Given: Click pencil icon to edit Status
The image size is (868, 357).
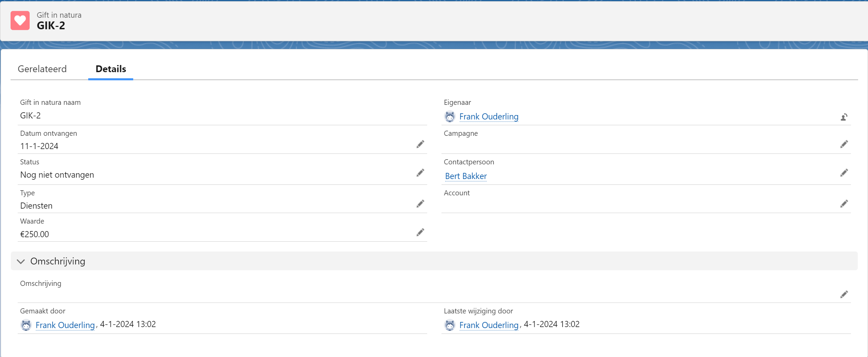Looking at the screenshot, I should (420, 173).
